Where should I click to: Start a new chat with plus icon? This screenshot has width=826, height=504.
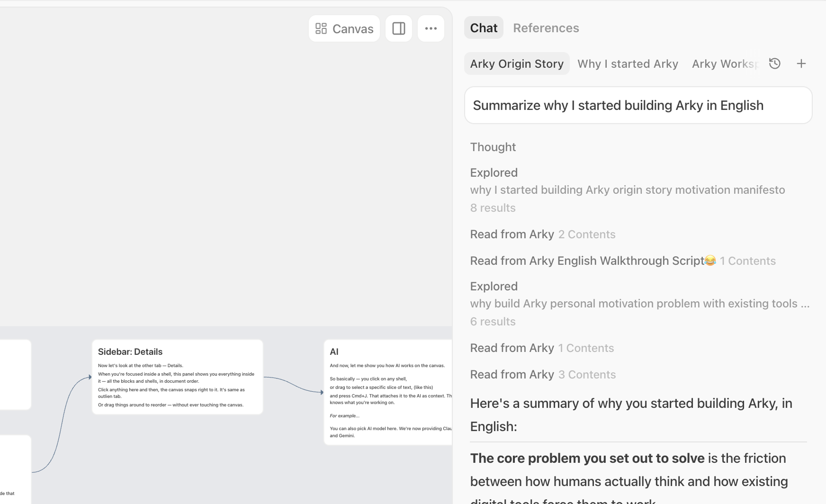pyautogui.click(x=801, y=64)
